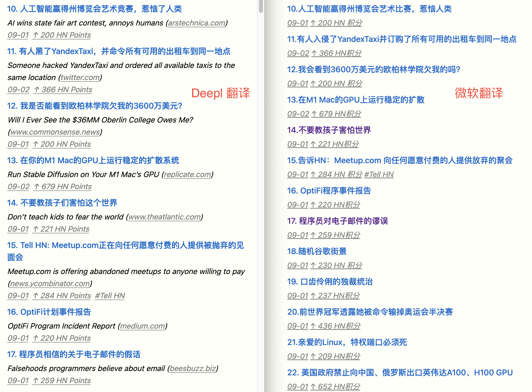Open DeepL headline 11 about YandexTaxi hack

(119, 51)
